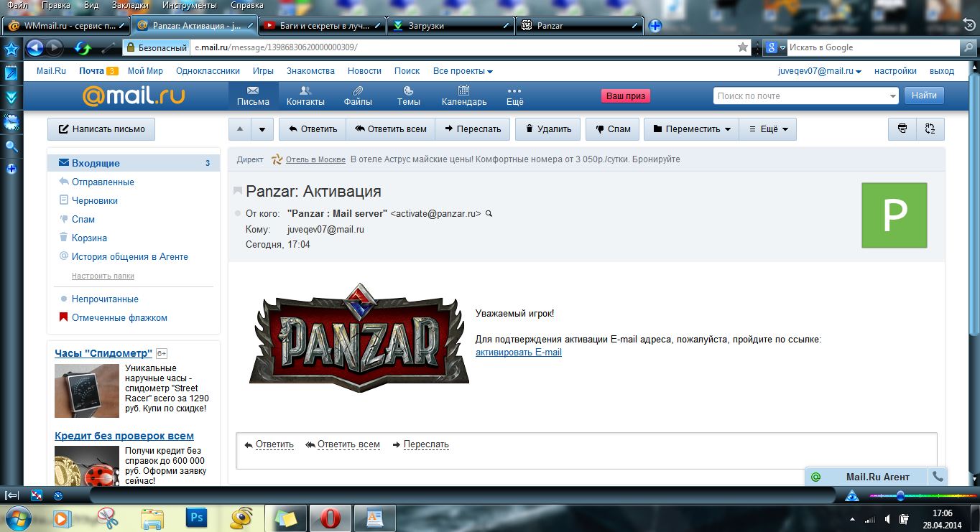Go back using the browser back arrow
Image resolution: width=980 pixels, height=532 pixels.
tap(34, 48)
